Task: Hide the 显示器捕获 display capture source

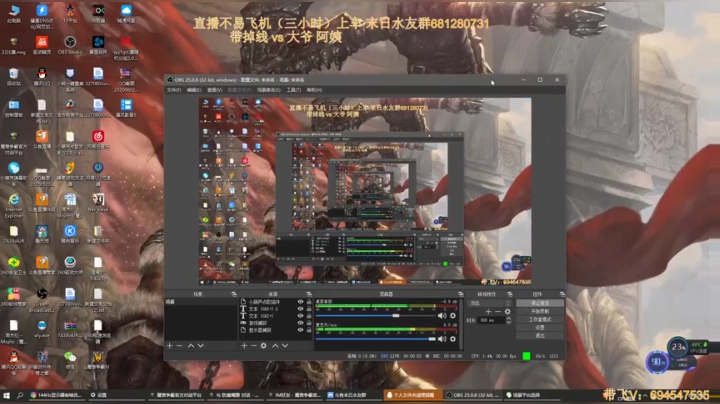Action: pyautogui.click(x=300, y=330)
